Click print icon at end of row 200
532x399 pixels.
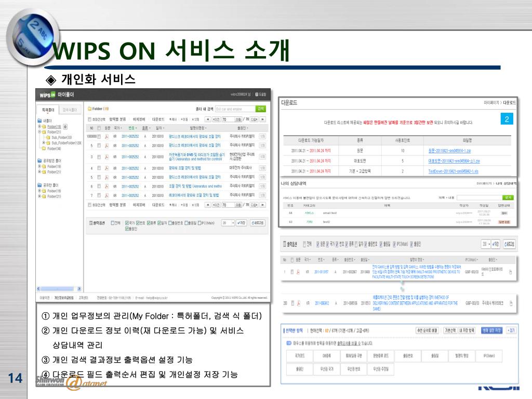(x=511, y=303)
